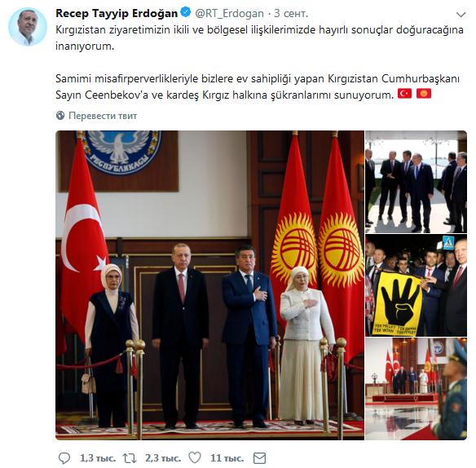Click the Перевести твит link

point(103,116)
